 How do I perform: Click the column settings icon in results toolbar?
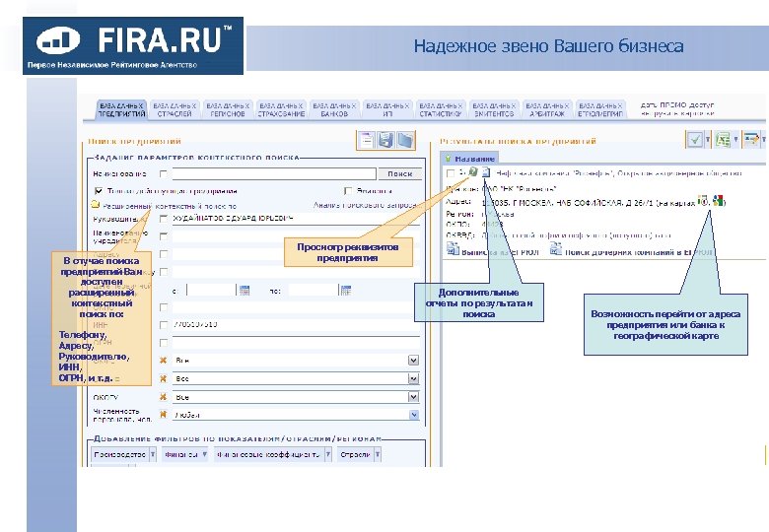click(751, 140)
